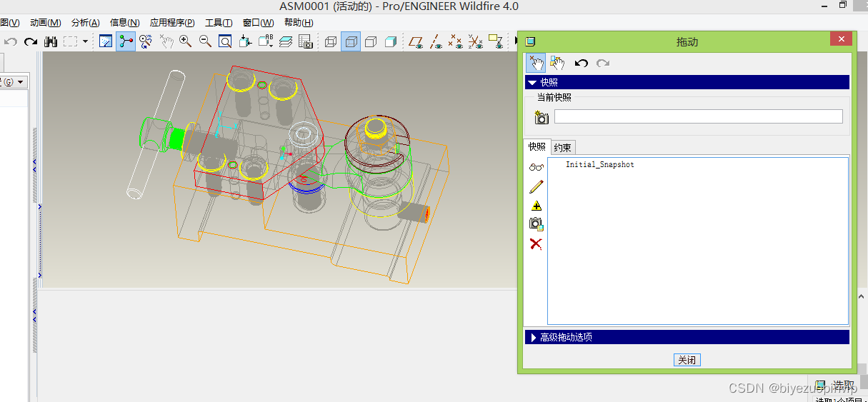Click undo arrow in 拖动 dialog
Viewport: 868px width, 402px height.
[582, 63]
